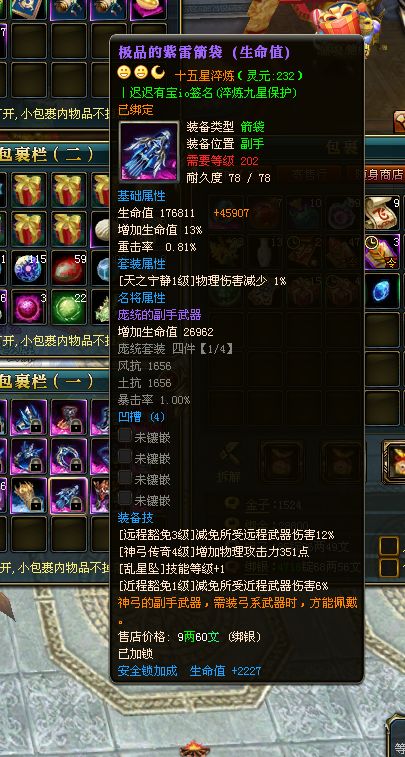This screenshot has width=405, height=757.
Task: Select the highlighted locked quiver in bag one
Action: coord(69,495)
